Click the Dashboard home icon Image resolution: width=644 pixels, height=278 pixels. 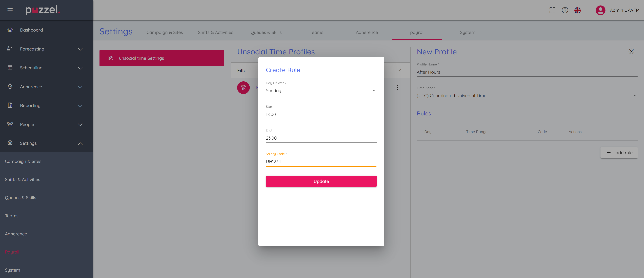pos(10,30)
